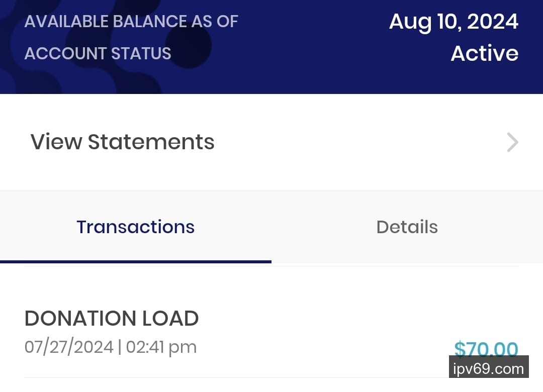Click the ACCOUNT STATUS label
Viewport: 543px width, 392px height.
point(98,53)
